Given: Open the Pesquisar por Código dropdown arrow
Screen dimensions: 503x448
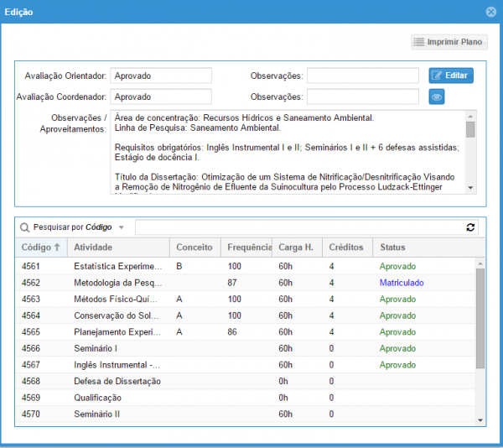Looking at the screenshot, I should click(121, 227).
